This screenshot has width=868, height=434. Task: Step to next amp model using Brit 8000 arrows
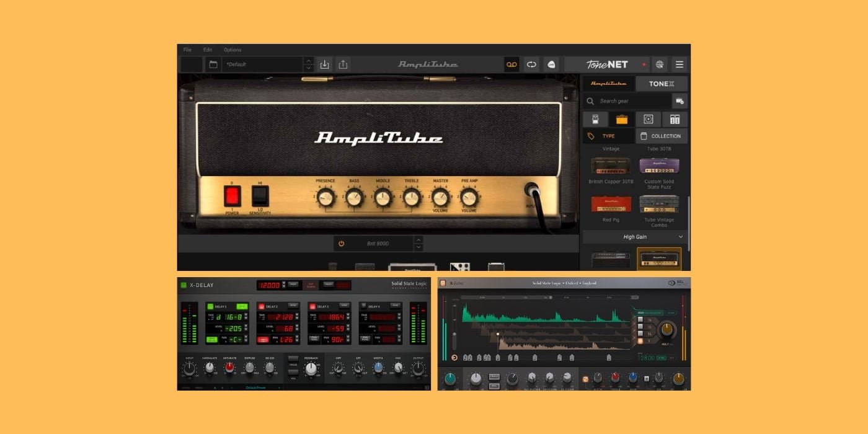pyautogui.click(x=418, y=247)
